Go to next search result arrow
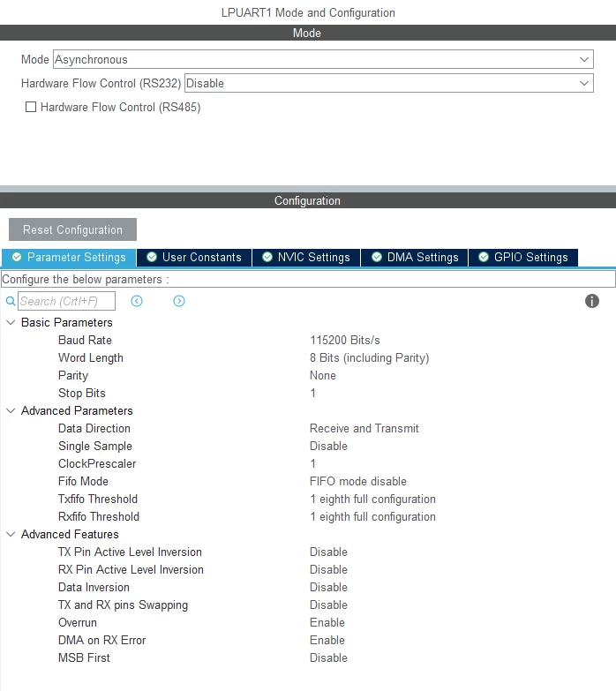 tap(179, 301)
